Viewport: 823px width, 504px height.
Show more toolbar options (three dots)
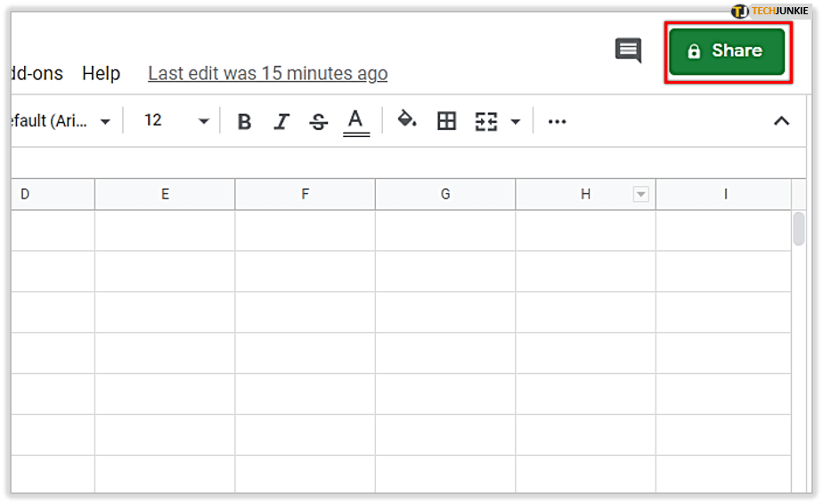(558, 122)
